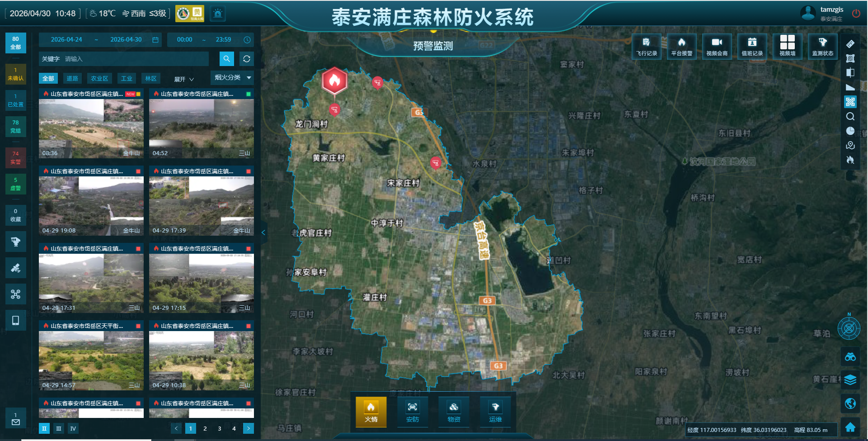Click the power logout icon
This screenshot has height=441, width=868.
point(856,14)
